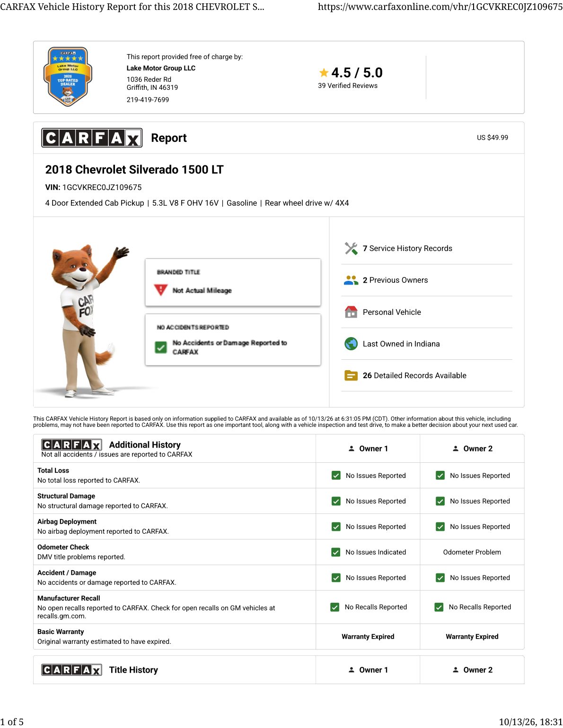Click Owner 1 person icon in Title History
Image resolution: width=563 pixels, height=728 pixels.
pyautogui.click(x=352, y=670)
